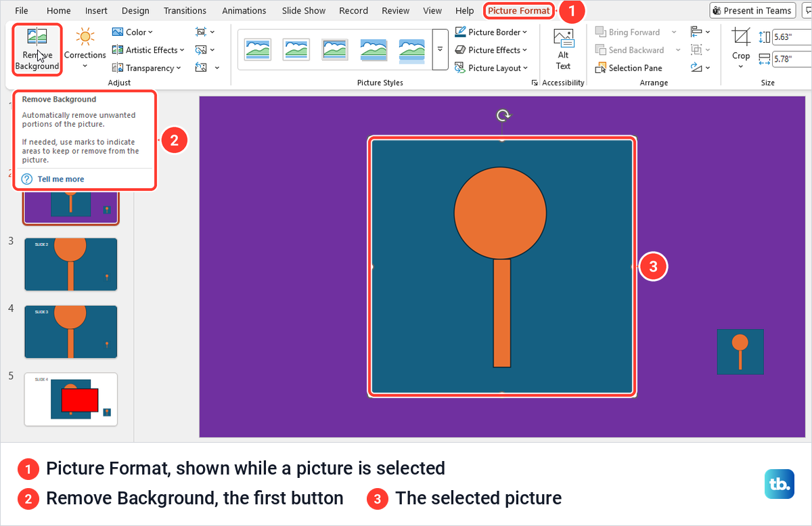
Task: Click Send Backward
Action: click(x=629, y=50)
